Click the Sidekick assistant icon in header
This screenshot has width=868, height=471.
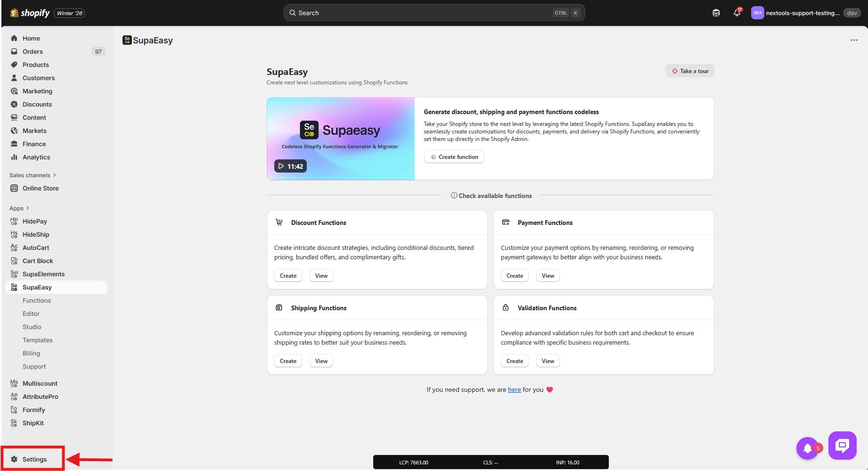point(716,13)
